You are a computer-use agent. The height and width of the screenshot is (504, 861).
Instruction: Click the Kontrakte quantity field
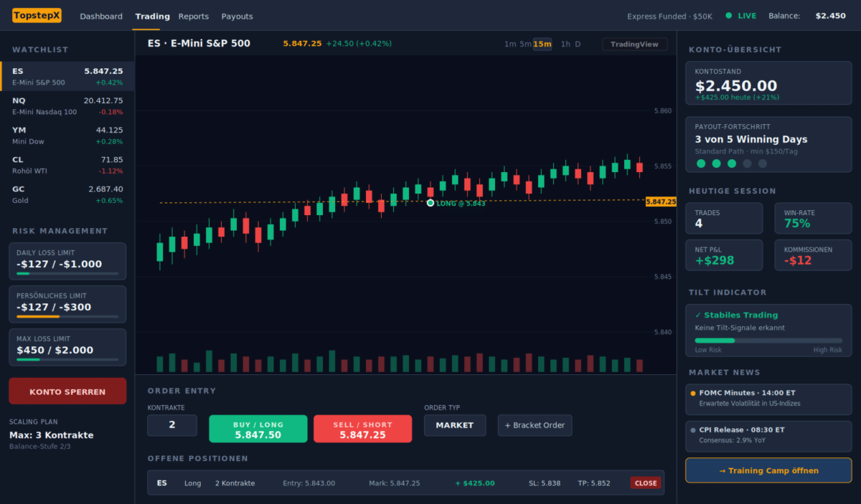172,425
